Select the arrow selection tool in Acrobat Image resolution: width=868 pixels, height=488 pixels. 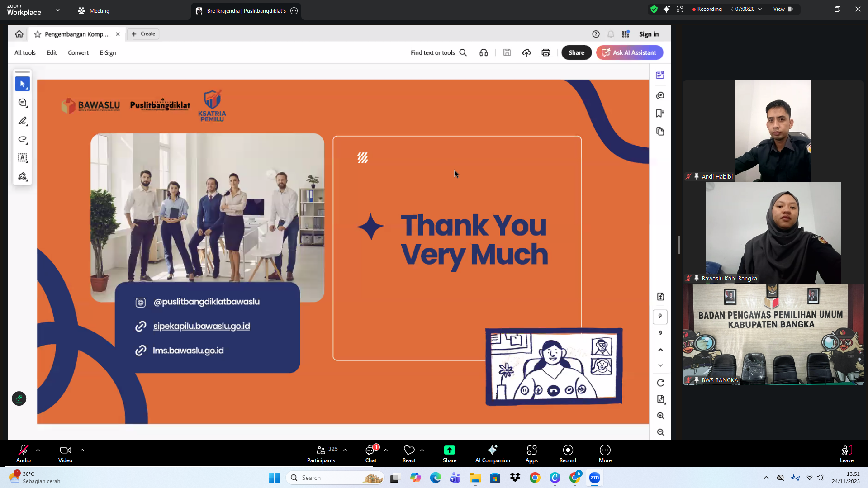point(22,84)
